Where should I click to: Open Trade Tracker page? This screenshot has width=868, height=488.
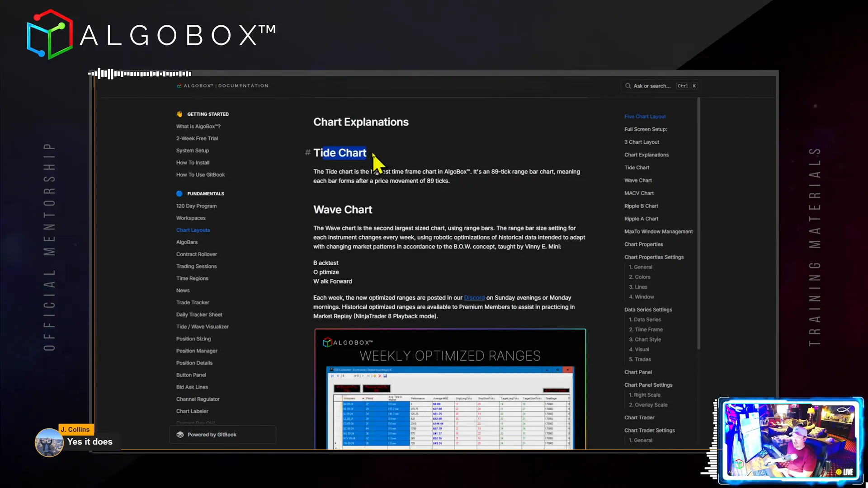193,303
